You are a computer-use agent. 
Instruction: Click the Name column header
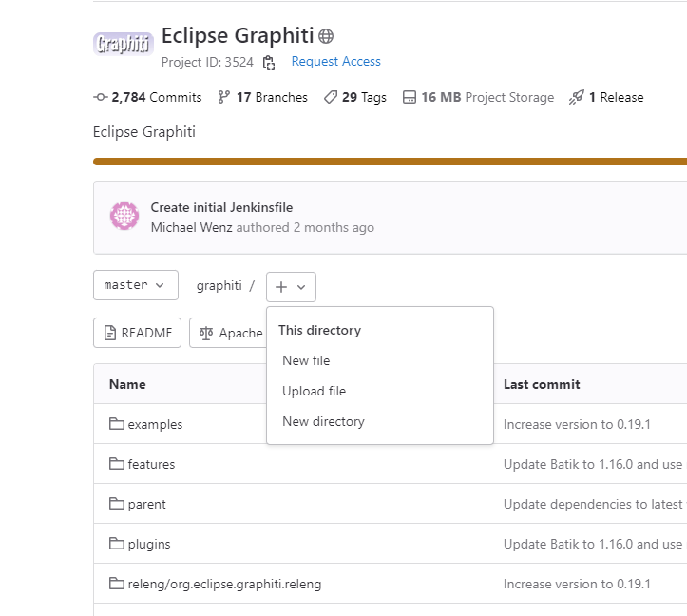coord(127,384)
